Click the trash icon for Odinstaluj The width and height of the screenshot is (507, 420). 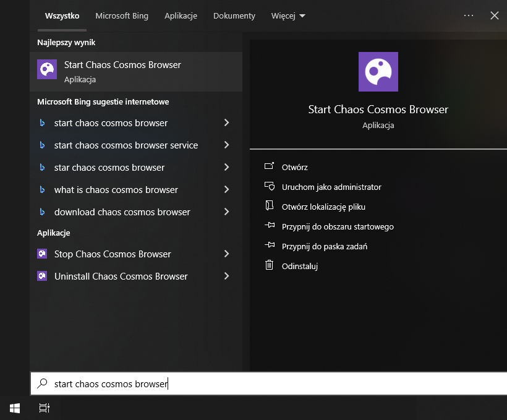click(x=269, y=265)
